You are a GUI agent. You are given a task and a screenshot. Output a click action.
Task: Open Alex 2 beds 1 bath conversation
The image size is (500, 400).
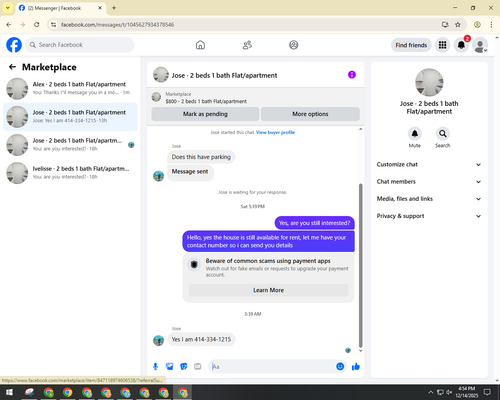click(70, 88)
